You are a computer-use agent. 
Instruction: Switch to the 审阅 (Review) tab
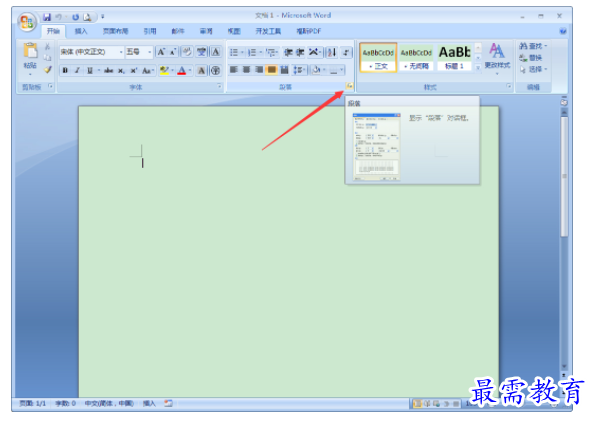point(206,31)
